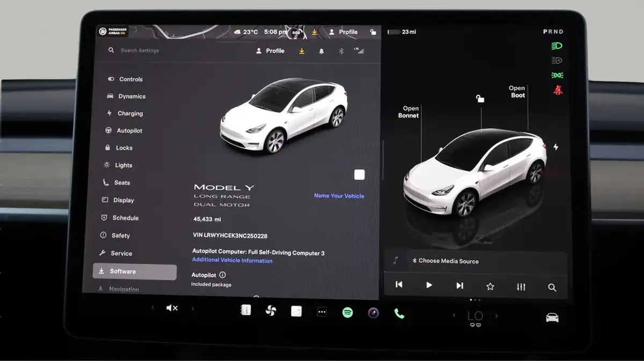Decrease volume with left arrow beside speaker

[152, 308]
